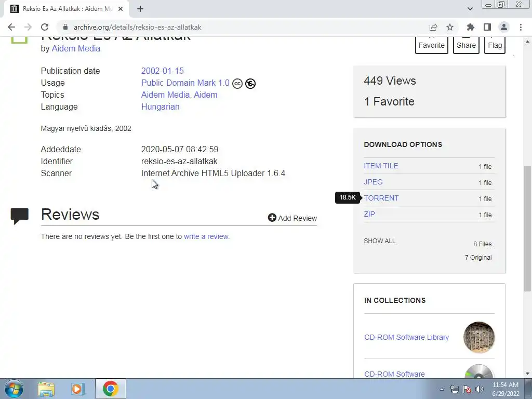Open the Aidem Media author link
532x399 pixels.
click(76, 48)
